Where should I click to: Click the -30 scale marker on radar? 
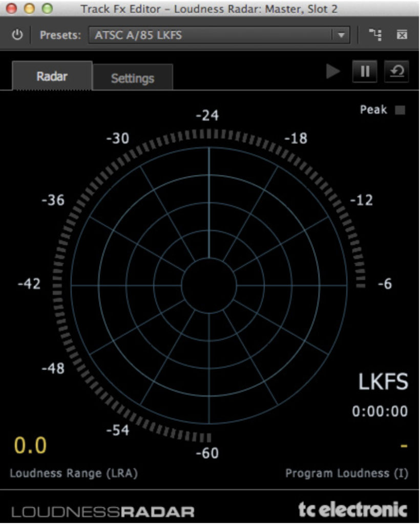[x=118, y=138]
